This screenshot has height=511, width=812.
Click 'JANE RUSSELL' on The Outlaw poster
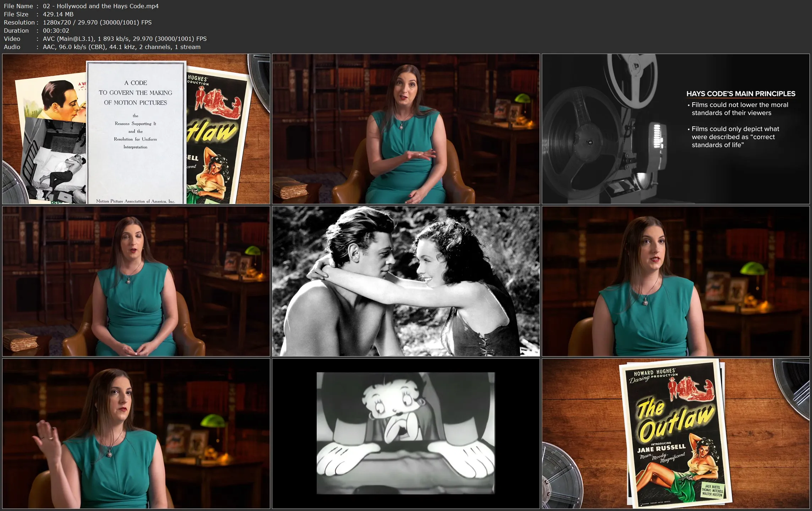662,449
